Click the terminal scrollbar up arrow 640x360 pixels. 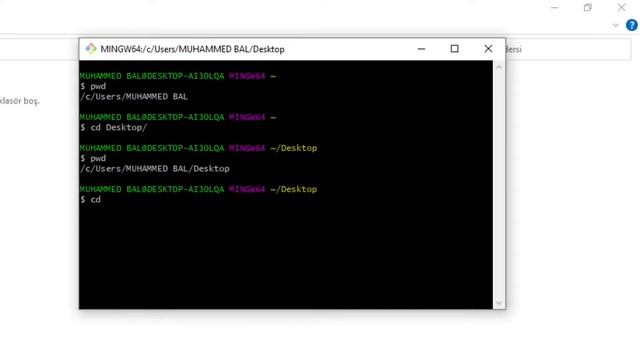pos(499,67)
